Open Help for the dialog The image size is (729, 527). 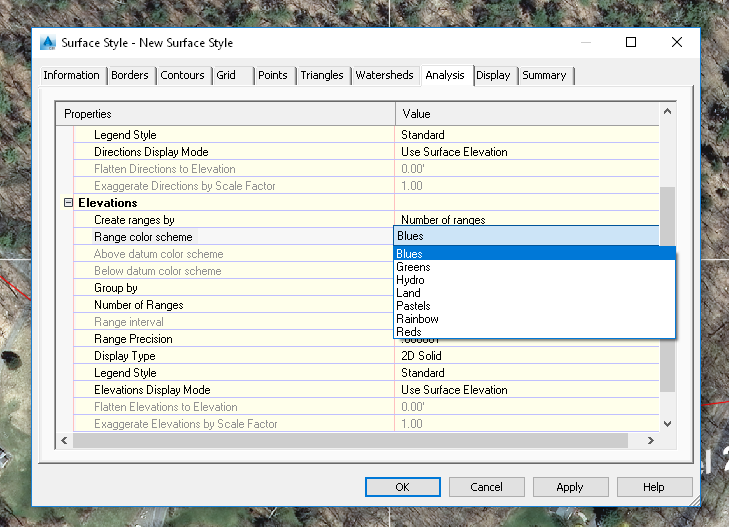click(x=654, y=487)
